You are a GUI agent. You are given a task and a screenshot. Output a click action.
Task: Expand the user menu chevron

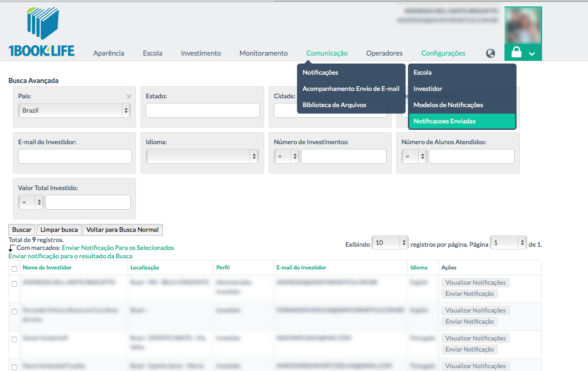pos(532,54)
